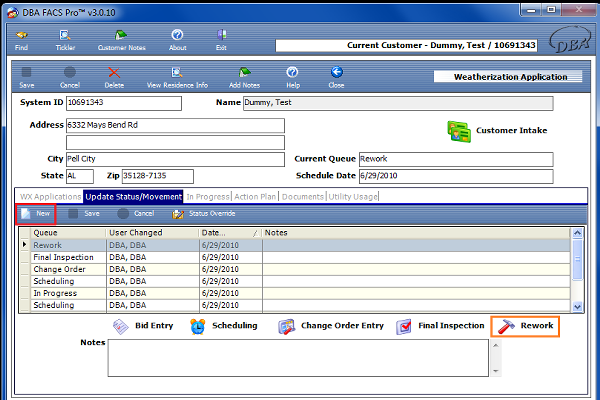
Task: Click the grid scrollbar thumb
Action: (577, 260)
